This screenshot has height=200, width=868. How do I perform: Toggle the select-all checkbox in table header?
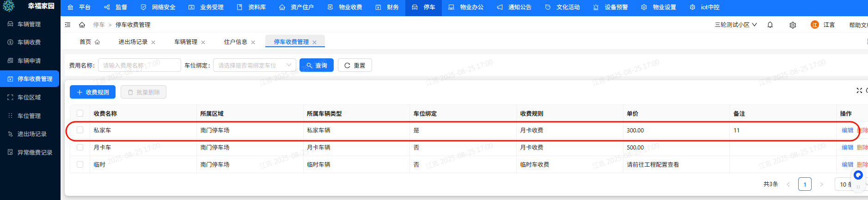[x=80, y=113]
